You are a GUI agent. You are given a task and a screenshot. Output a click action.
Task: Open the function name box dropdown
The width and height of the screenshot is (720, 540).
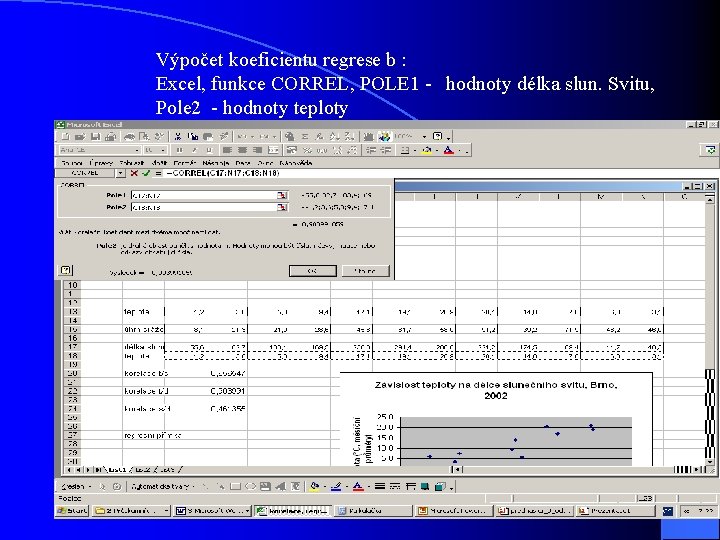coord(120,173)
